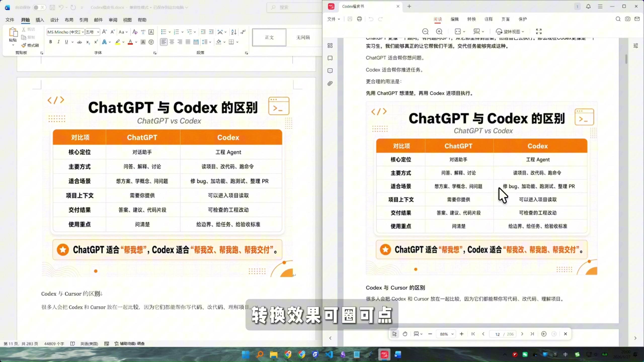This screenshot has height=362, width=644.
Task: Toggle Italic formatting in Word
Action: [x=59, y=42]
